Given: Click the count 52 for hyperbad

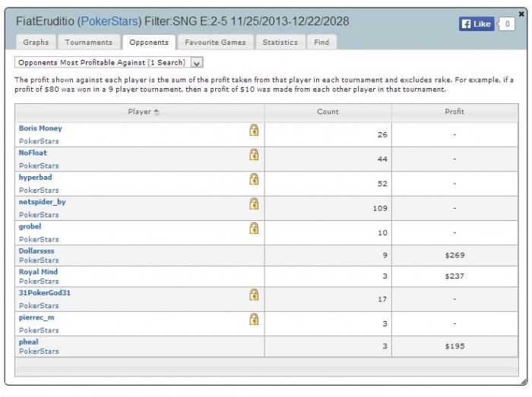Looking at the screenshot, I should tap(382, 184).
